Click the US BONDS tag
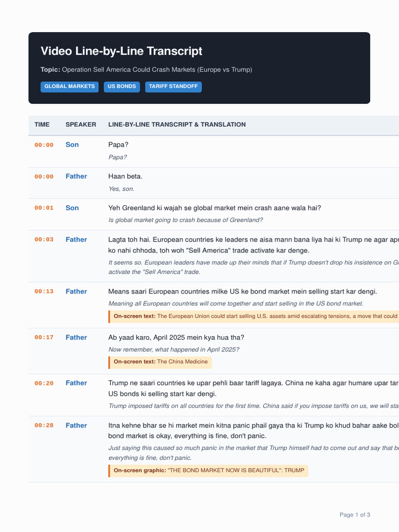This screenshot has width=399, height=532. [x=122, y=87]
